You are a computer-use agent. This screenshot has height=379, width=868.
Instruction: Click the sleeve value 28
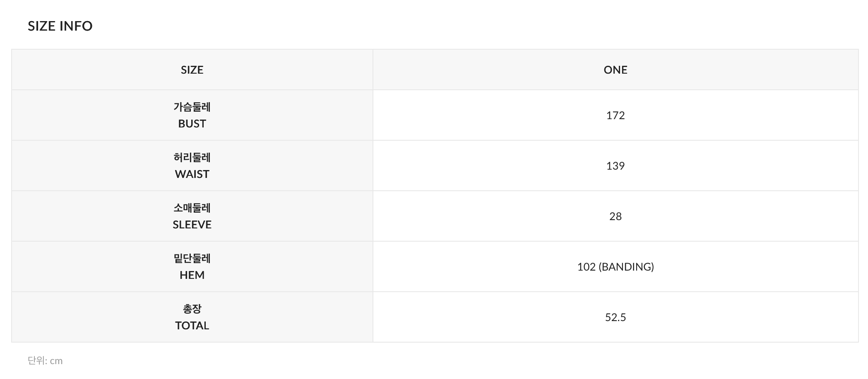click(x=616, y=216)
